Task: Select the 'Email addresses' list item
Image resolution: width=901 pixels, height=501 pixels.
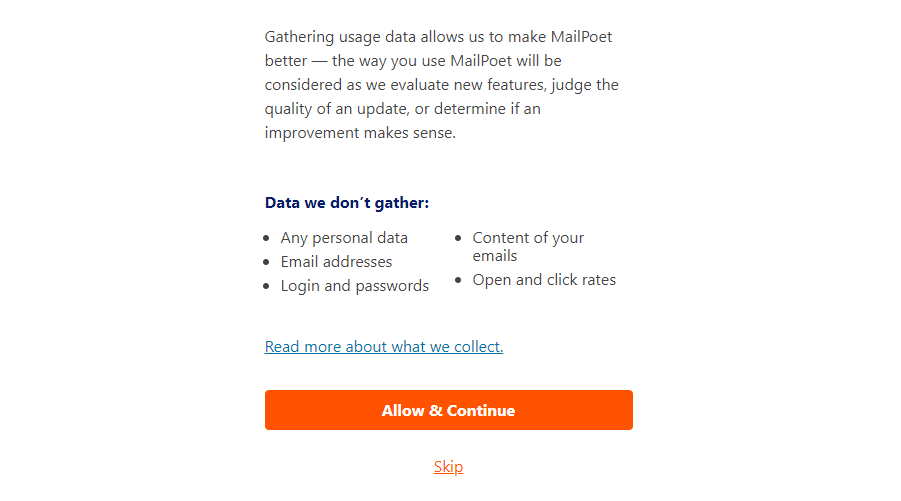Action: 336,262
